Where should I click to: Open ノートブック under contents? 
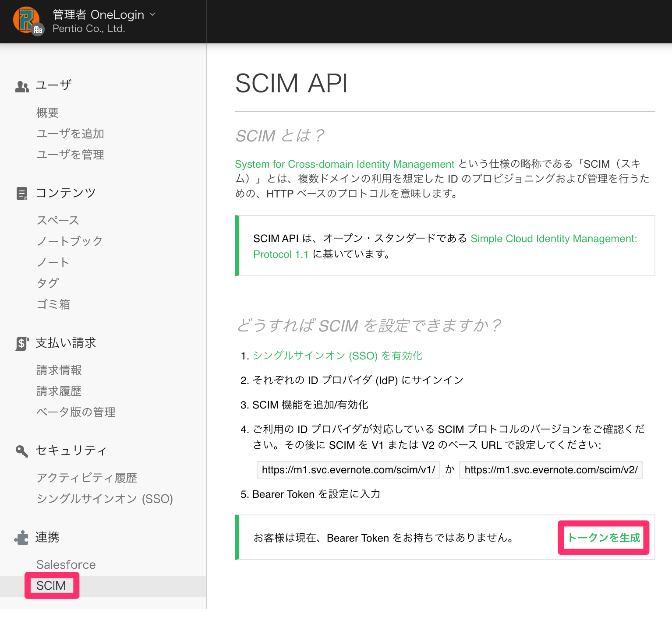point(70,241)
